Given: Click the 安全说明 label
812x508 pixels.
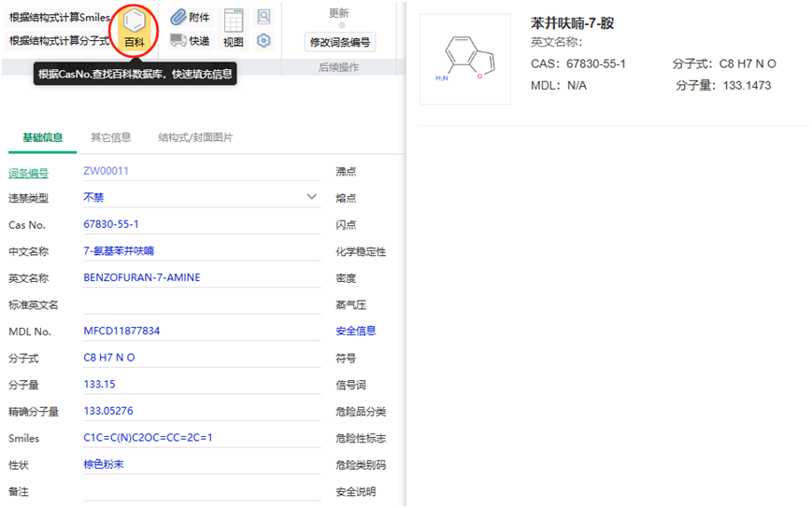Looking at the screenshot, I should pos(356,491).
